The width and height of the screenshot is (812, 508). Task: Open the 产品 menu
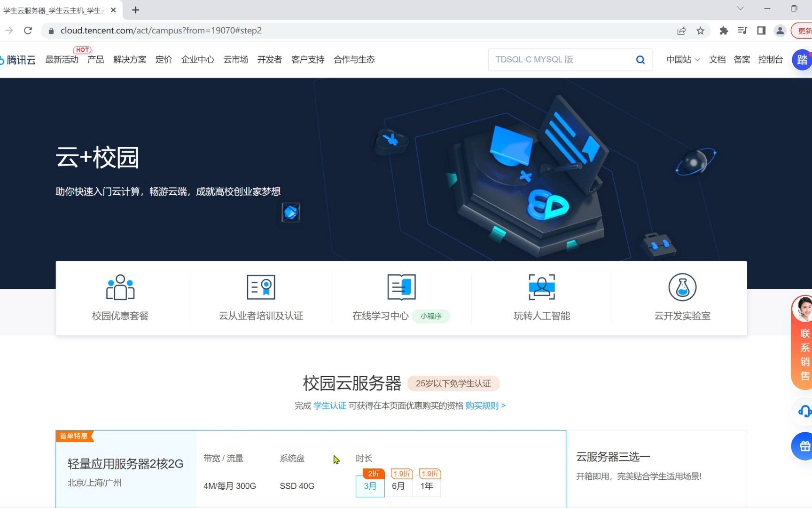(x=95, y=59)
